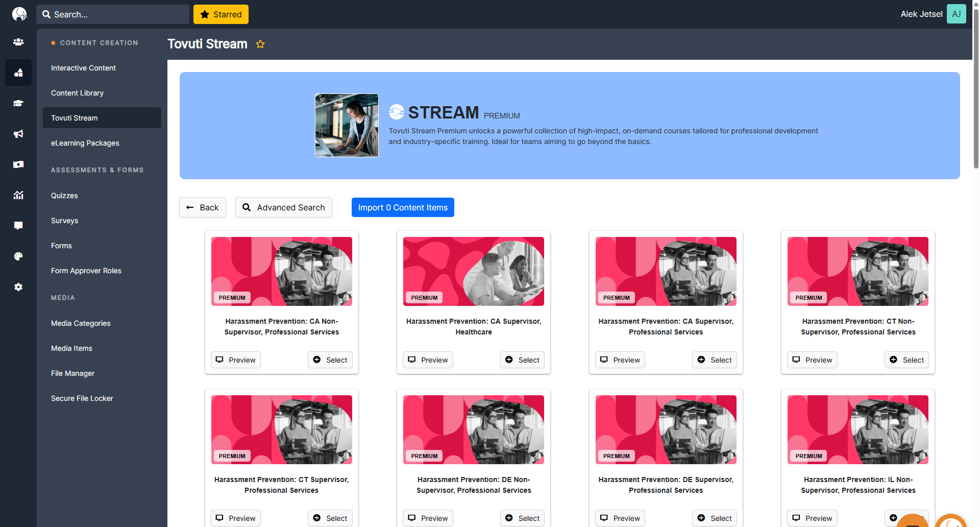Click the top Search input field
The width and height of the screenshot is (980, 527).
pos(113,14)
